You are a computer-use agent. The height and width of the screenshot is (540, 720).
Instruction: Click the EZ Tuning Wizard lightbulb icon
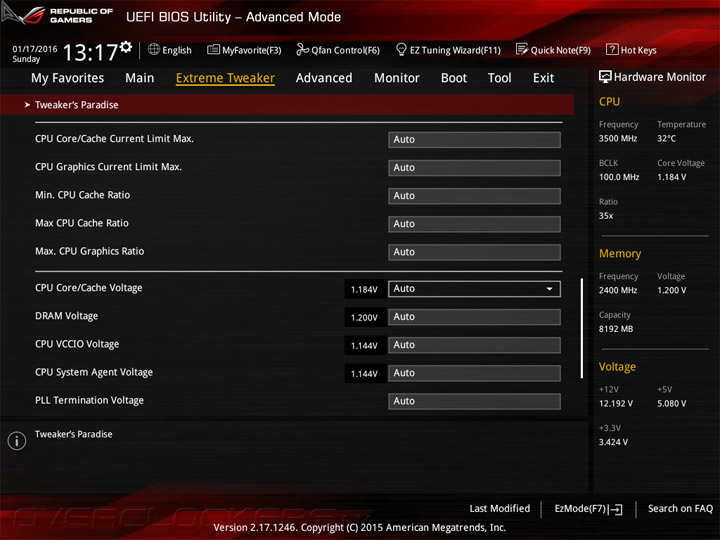pos(401,49)
